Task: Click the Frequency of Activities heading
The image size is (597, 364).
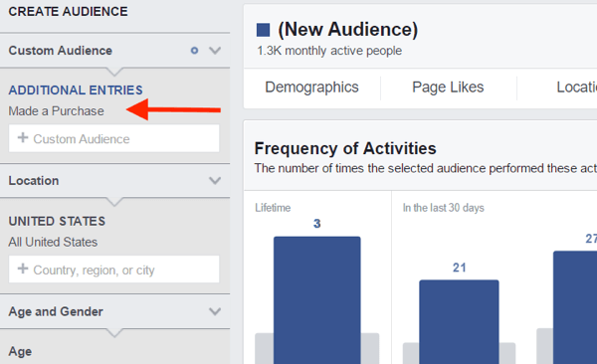Action: click(x=345, y=148)
